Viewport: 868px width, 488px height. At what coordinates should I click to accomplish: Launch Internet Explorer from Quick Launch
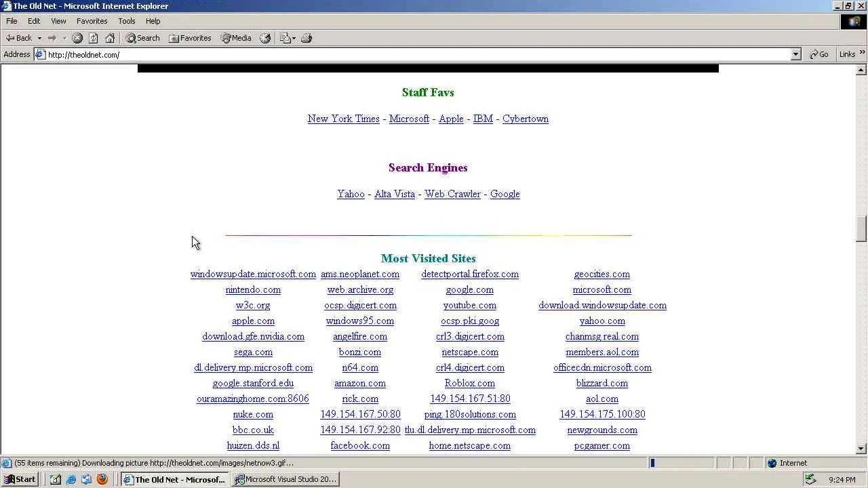tap(71, 479)
